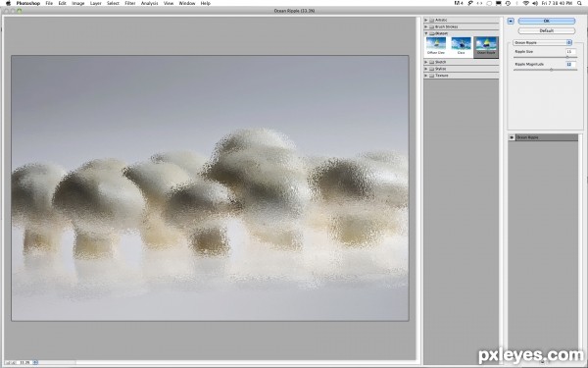Expand the Stylize filter folder
Viewport: 588px width, 368px height.
click(426, 69)
